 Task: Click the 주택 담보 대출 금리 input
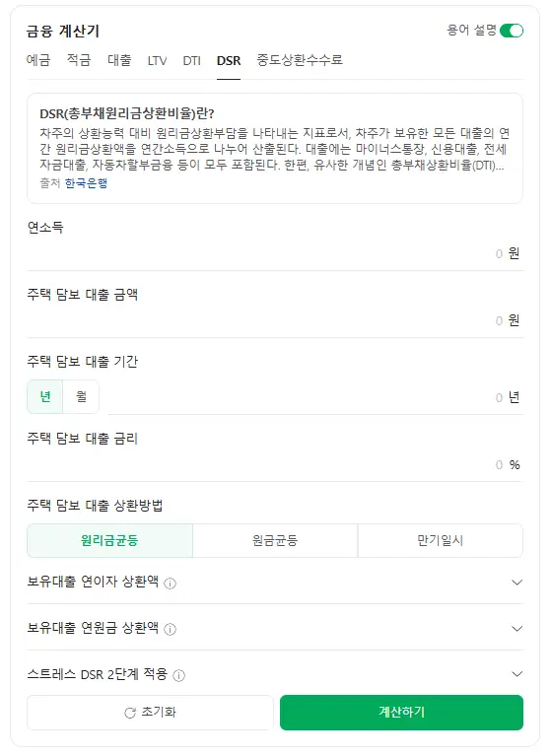point(275,465)
